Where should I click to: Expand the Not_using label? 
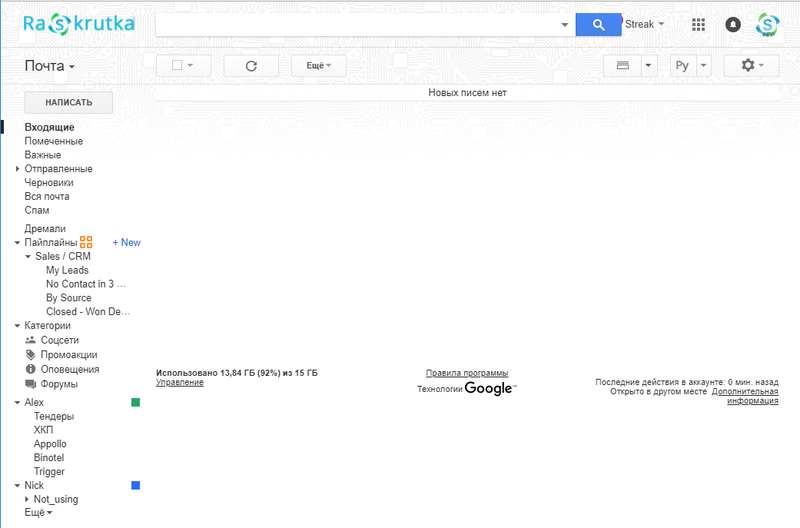[x=27, y=499]
